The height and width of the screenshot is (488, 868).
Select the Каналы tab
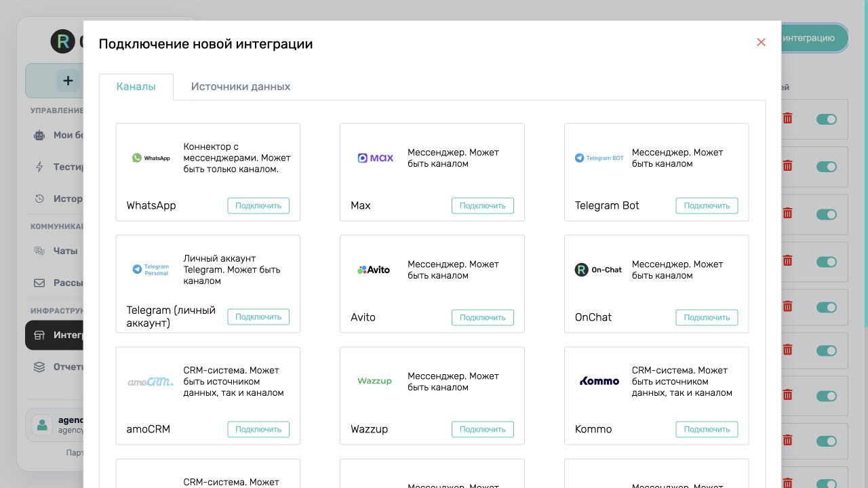(x=136, y=87)
